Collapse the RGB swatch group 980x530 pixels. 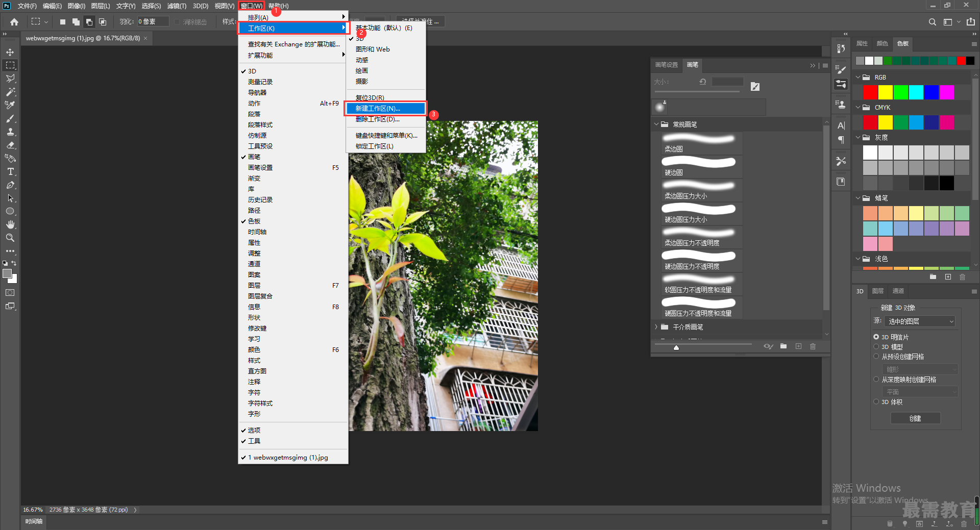pos(858,78)
